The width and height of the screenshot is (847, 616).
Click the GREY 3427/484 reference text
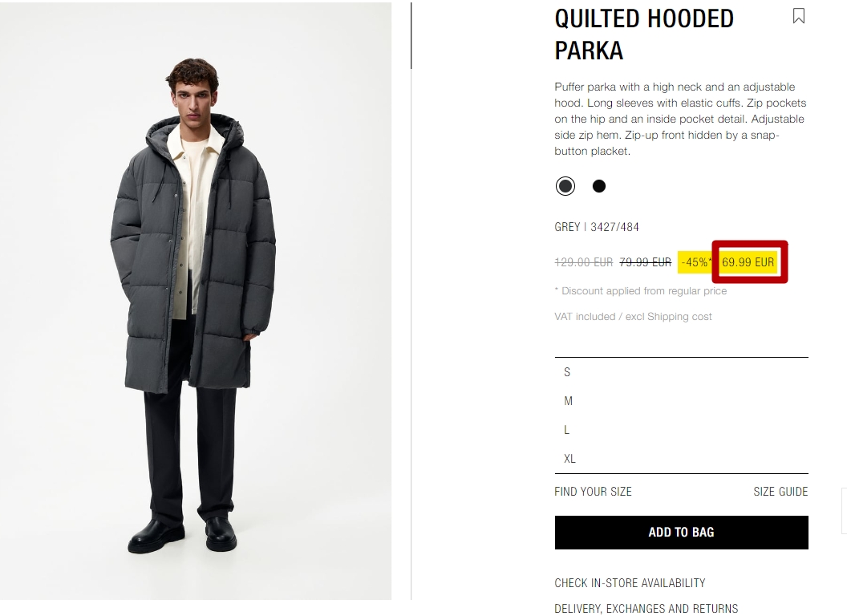point(597,227)
